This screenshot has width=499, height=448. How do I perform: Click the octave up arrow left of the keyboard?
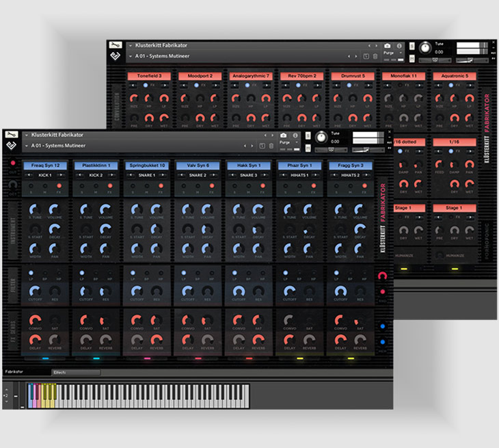(6, 390)
